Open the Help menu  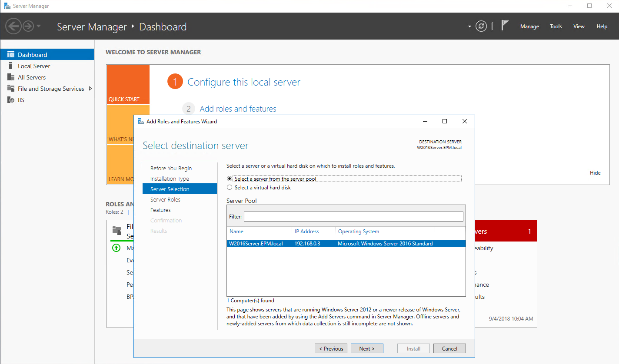[602, 26]
